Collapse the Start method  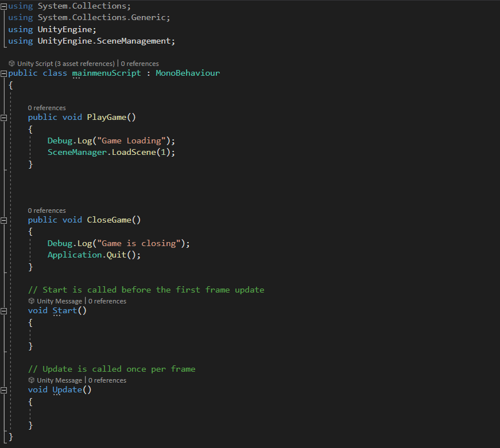3,311
